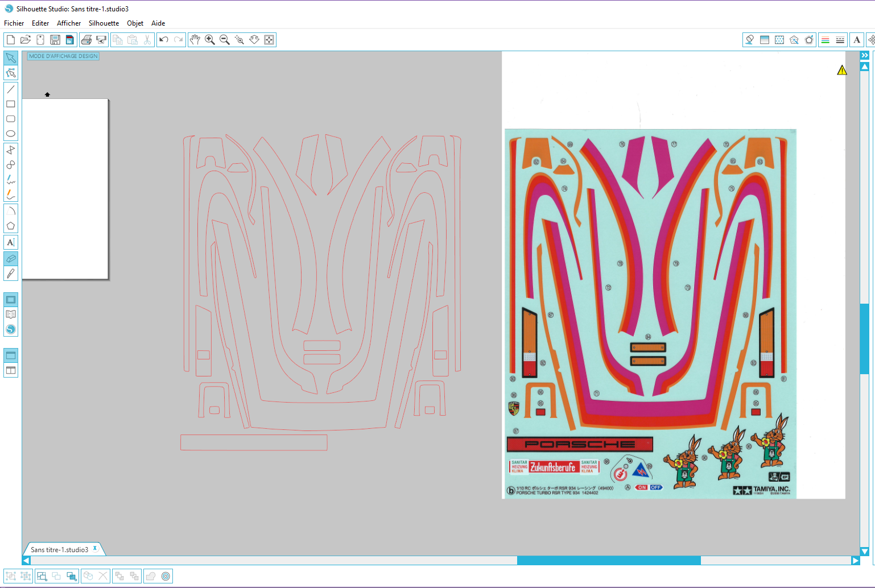Click the Zoom In magnifier

210,40
